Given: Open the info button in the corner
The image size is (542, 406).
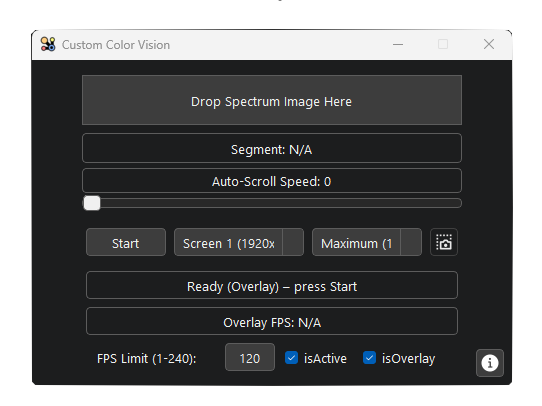Looking at the screenshot, I should coord(489,363).
